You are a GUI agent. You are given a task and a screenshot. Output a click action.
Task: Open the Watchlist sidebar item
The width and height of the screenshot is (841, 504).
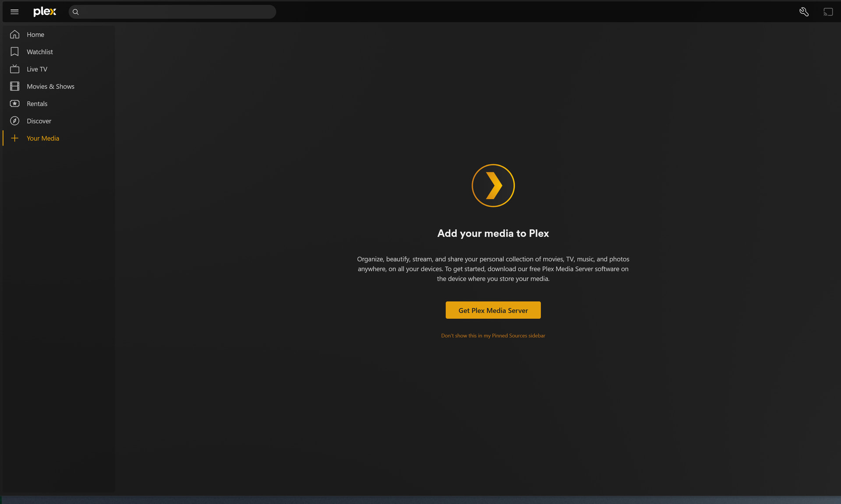click(x=40, y=52)
